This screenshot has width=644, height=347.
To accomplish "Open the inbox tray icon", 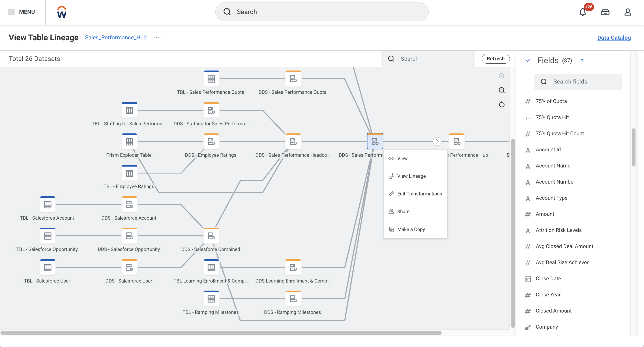I will tap(605, 12).
